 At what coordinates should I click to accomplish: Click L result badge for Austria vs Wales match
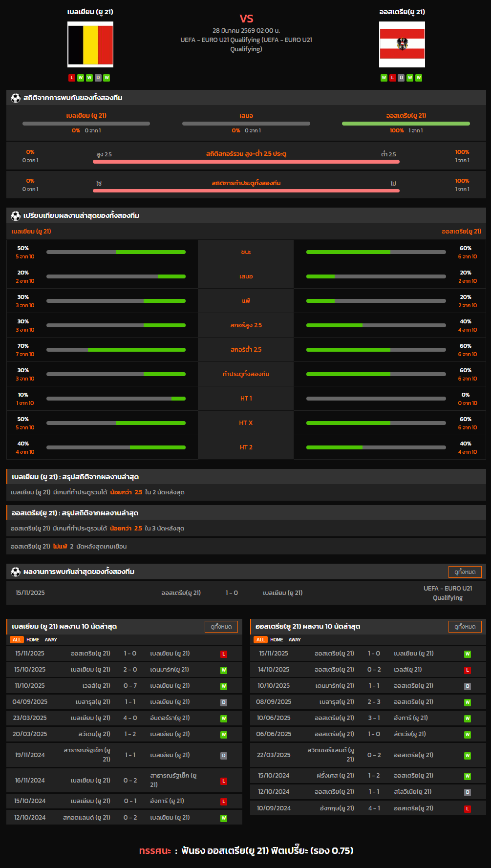click(468, 670)
